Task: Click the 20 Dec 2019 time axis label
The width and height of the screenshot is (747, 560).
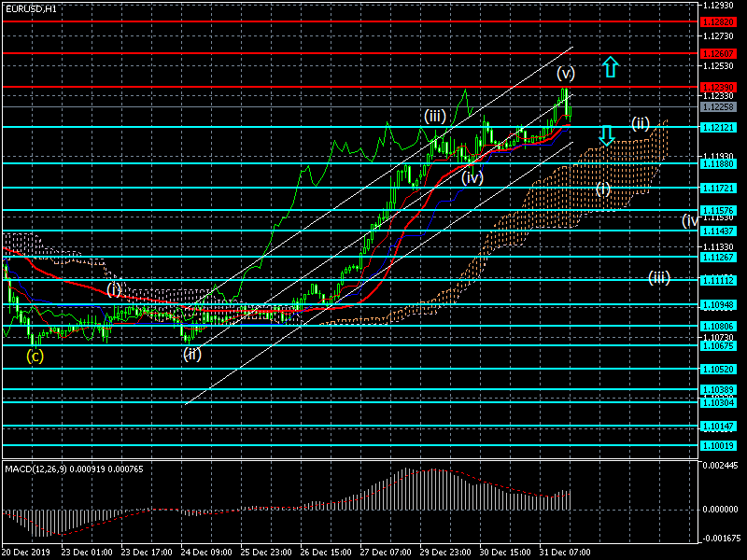Action: [26, 553]
